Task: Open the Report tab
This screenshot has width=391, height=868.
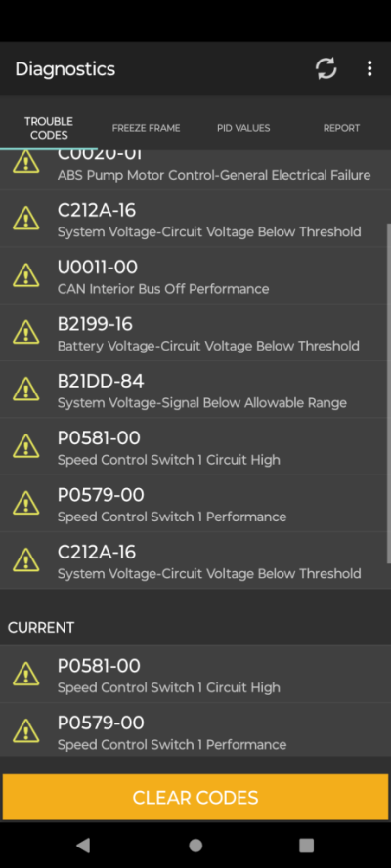Action: [x=342, y=128]
